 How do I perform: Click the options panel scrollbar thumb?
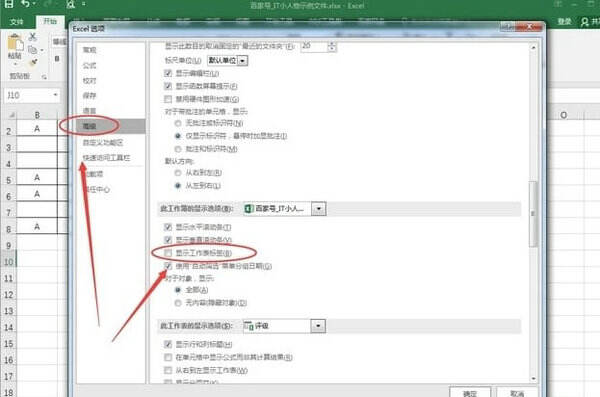(533, 214)
